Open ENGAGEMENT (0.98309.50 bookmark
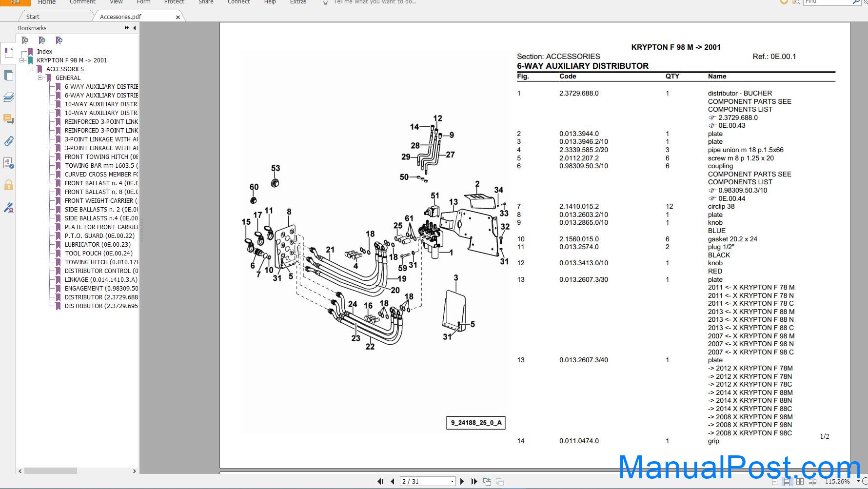This screenshot has height=489, width=868. click(101, 289)
